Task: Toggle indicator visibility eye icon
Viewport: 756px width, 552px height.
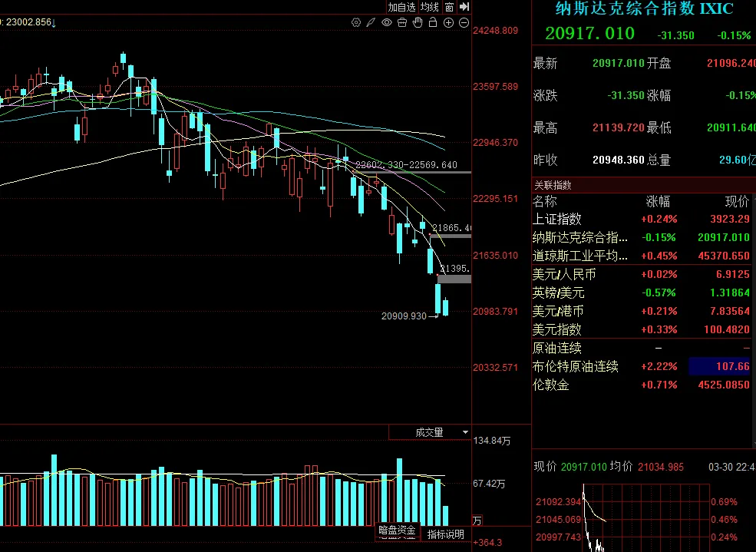Action: click(387, 23)
